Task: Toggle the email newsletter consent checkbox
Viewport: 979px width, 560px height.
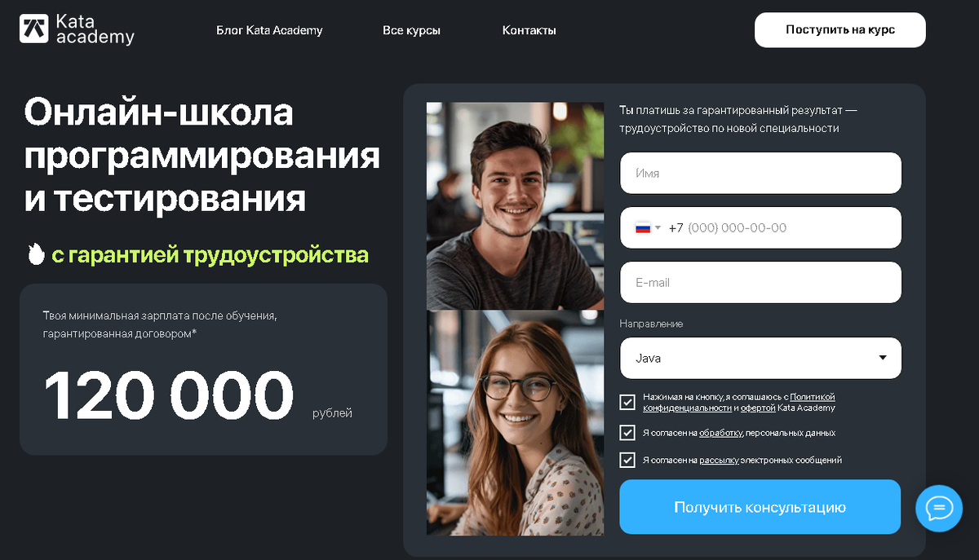Action: coord(627,460)
